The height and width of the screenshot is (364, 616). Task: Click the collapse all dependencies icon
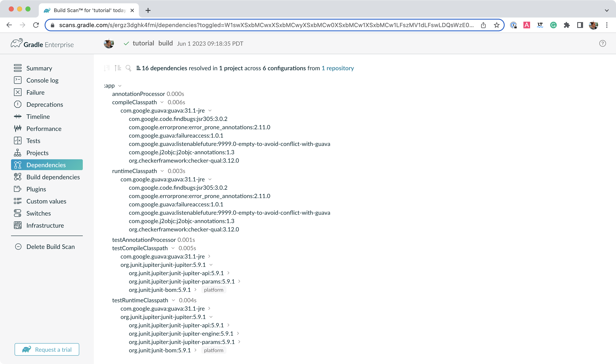118,68
